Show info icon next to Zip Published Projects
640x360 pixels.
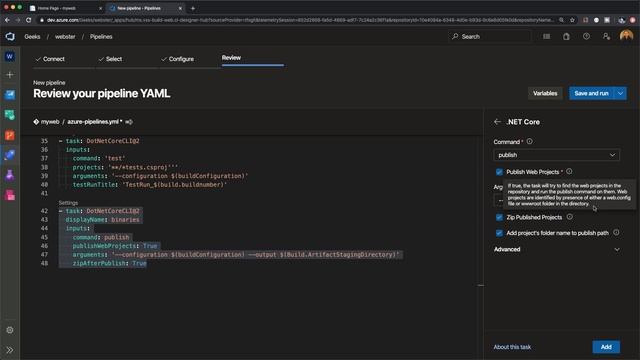[569, 217]
